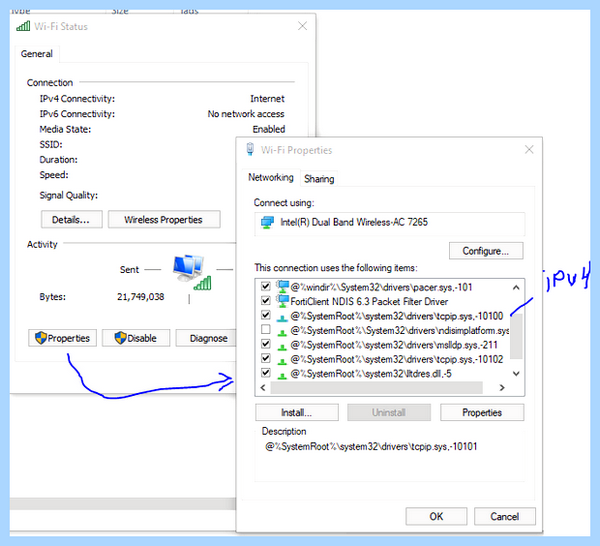Screen dimensions: 600x546
Task: Confirm Wi-Fi Properties with OK
Action: click(x=436, y=517)
